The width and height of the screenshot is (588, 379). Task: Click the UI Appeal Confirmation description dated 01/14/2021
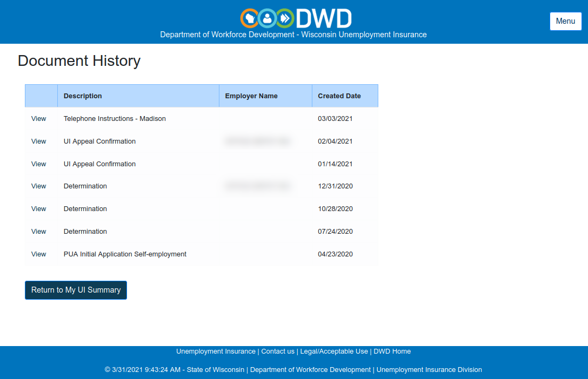[x=100, y=164]
